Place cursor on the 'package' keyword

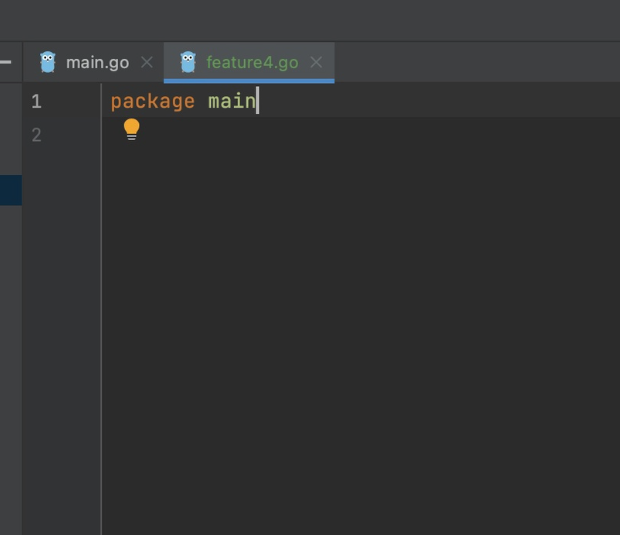click(x=152, y=101)
